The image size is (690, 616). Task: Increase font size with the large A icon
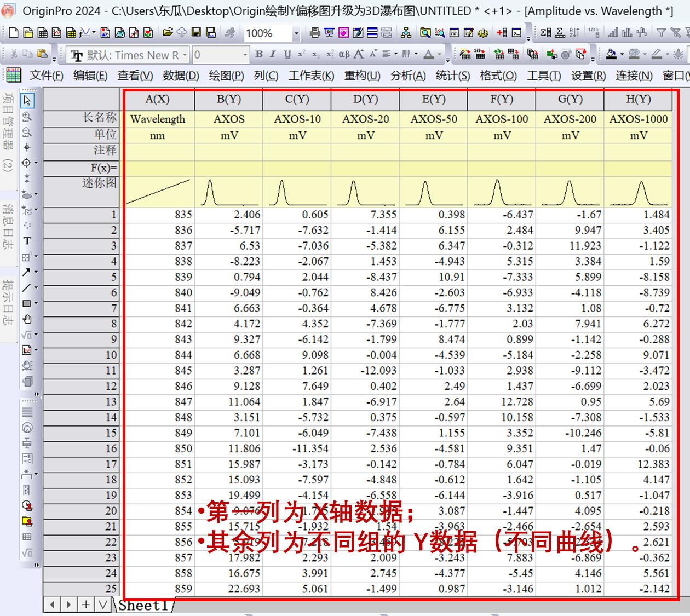tap(359, 54)
